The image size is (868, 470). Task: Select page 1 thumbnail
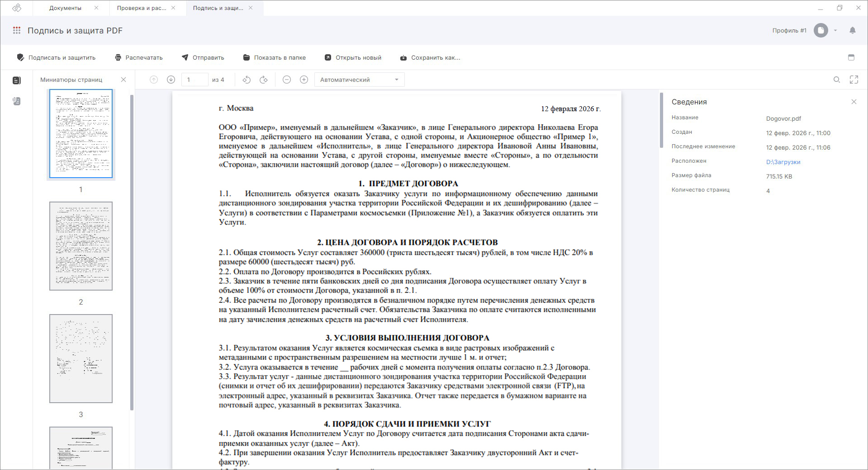[x=81, y=134]
